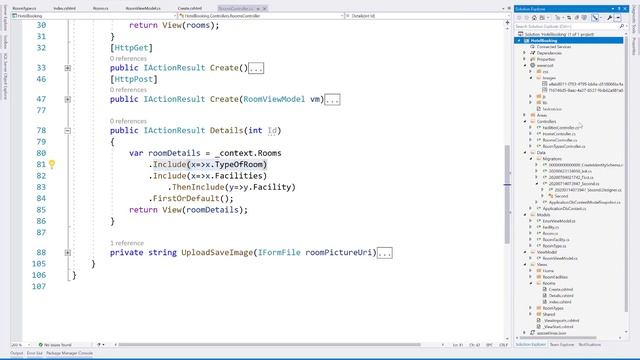Screen dimensions: 640x360
Task: Click the vertical editor scrollbar thumb
Action: pos(507,194)
